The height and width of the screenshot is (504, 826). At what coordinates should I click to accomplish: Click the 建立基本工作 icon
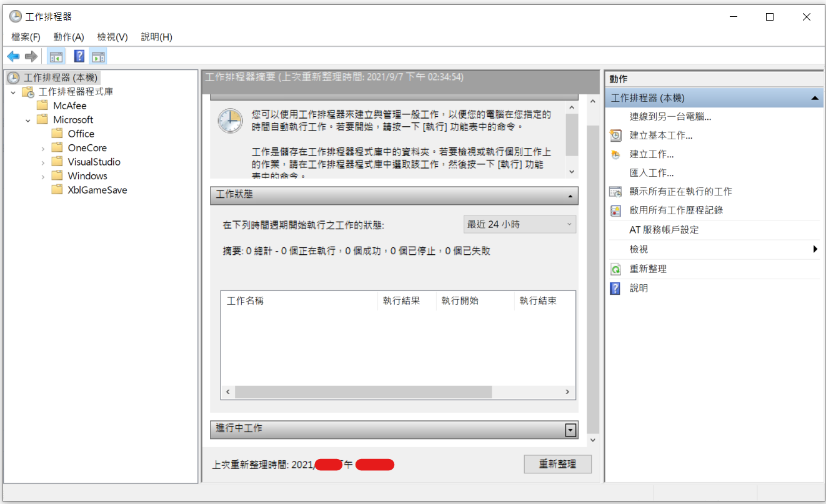tap(615, 136)
